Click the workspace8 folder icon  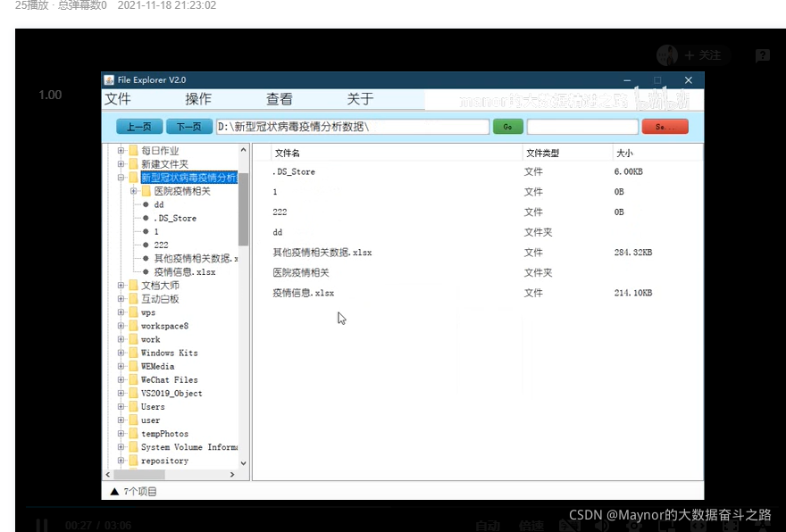point(133,326)
